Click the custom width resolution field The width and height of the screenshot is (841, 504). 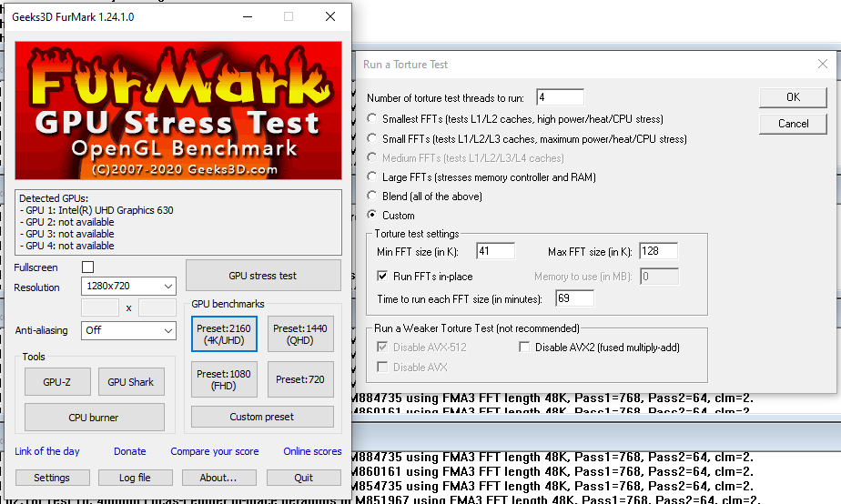100,307
